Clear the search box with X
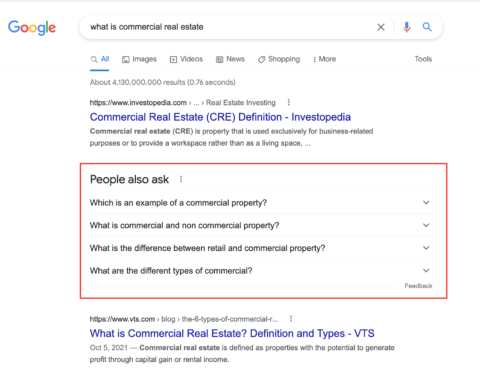The height and width of the screenshot is (381, 480). (x=381, y=27)
